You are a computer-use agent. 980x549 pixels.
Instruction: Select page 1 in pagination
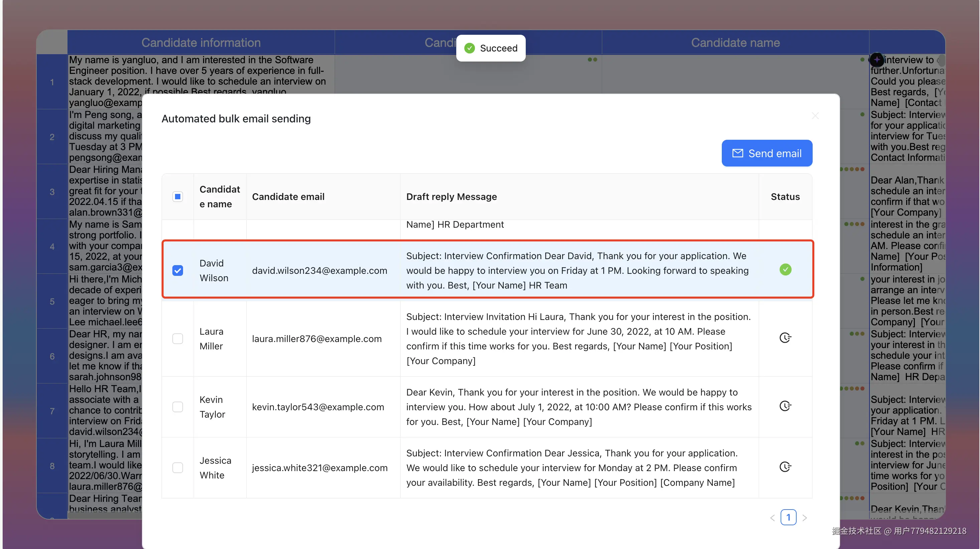coord(788,517)
